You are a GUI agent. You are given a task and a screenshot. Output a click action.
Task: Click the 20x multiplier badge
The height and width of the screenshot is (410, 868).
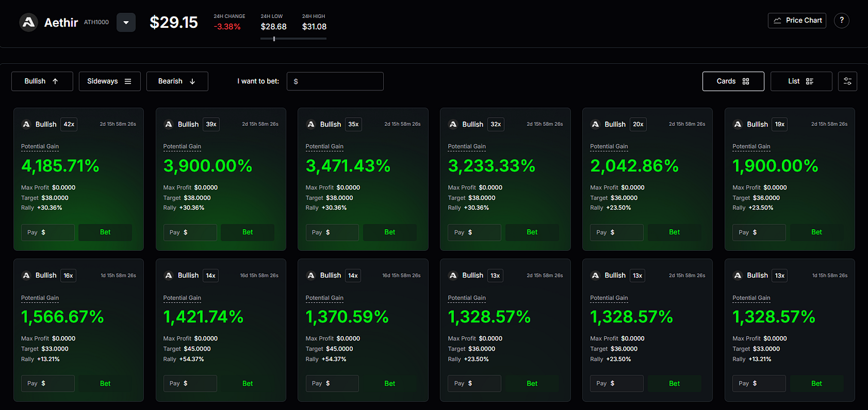pos(637,124)
